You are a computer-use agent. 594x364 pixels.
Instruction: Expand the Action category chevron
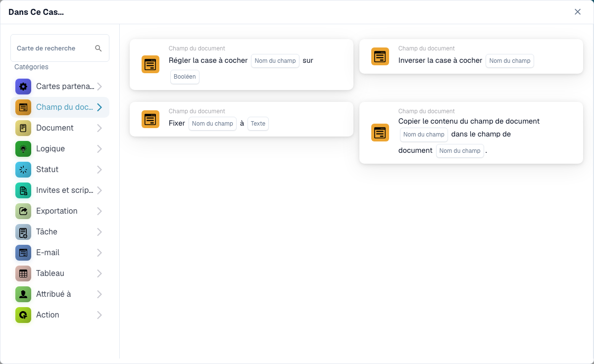pyautogui.click(x=99, y=315)
